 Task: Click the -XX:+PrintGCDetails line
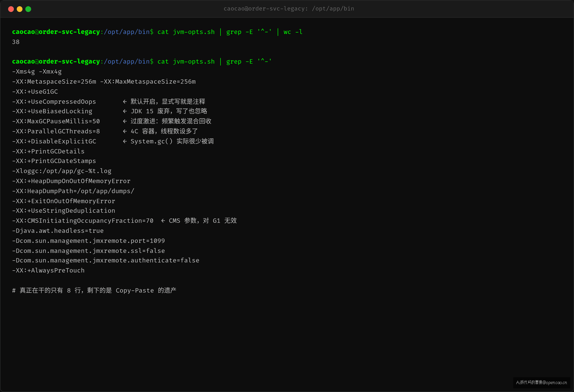tap(48, 151)
